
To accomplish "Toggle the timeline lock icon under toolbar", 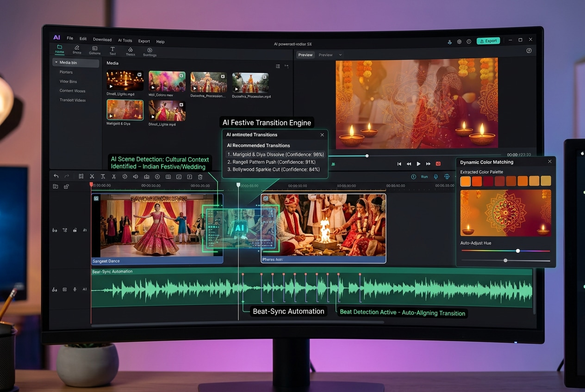I will pyautogui.click(x=66, y=186).
